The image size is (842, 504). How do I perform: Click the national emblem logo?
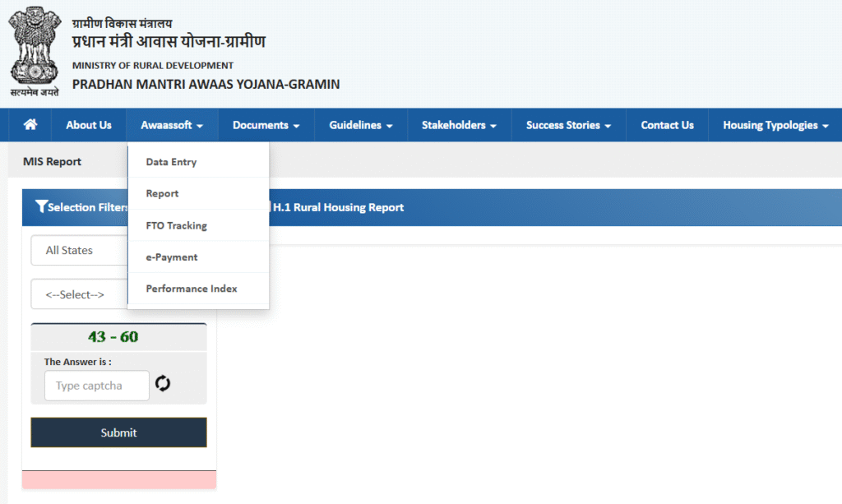click(x=35, y=52)
